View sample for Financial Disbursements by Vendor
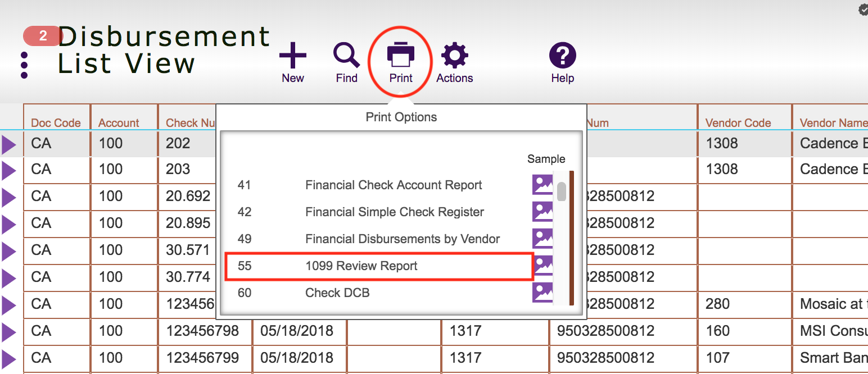Screen dimensions: 868x374 point(542,239)
